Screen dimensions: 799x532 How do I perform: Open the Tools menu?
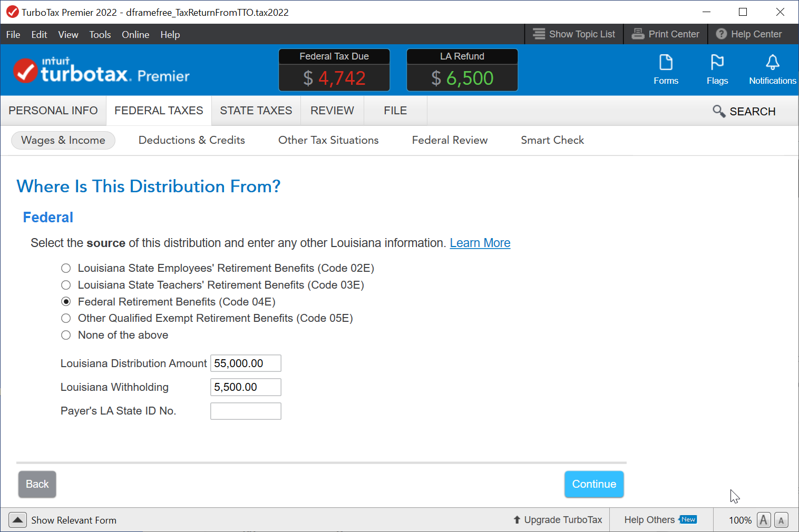tap(100, 35)
